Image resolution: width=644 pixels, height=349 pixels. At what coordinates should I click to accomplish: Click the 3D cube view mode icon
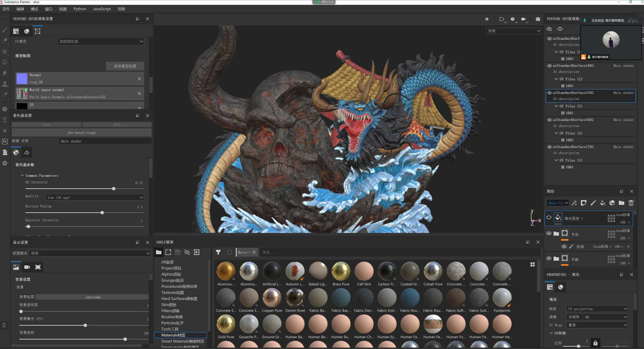coord(513,19)
